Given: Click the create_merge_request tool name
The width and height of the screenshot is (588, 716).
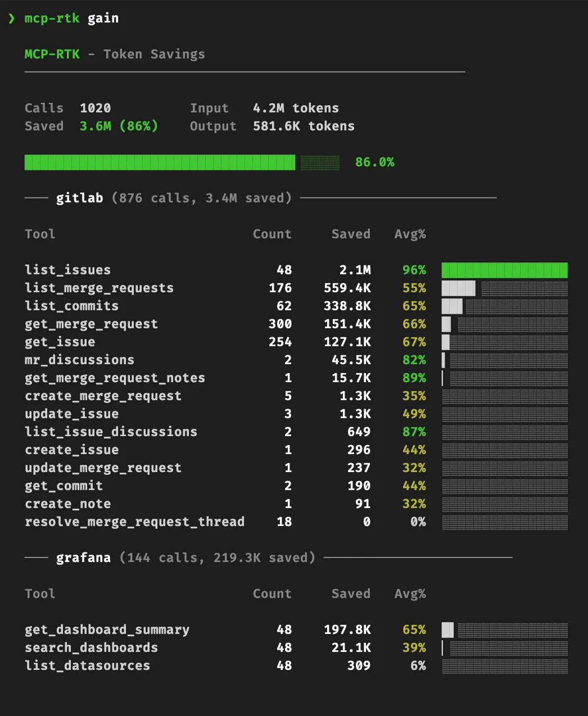Looking at the screenshot, I should click(103, 396).
